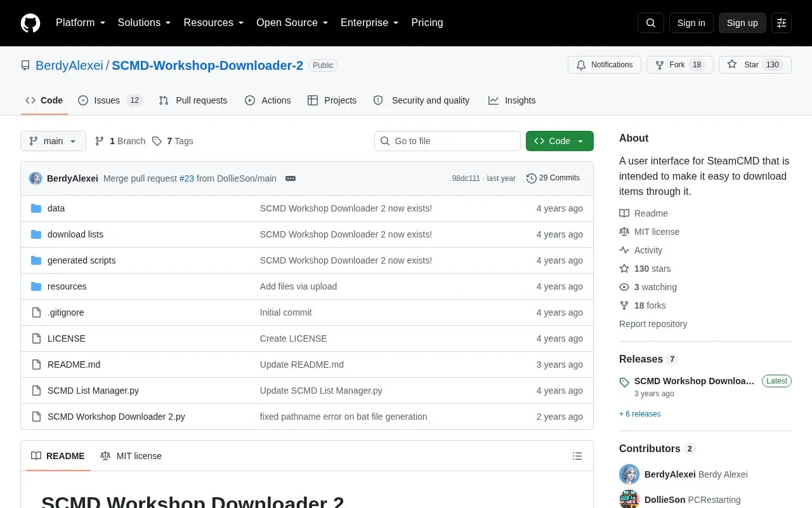The height and width of the screenshot is (508, 812).
Task: View the 29 Commits history
Action: 553,178
